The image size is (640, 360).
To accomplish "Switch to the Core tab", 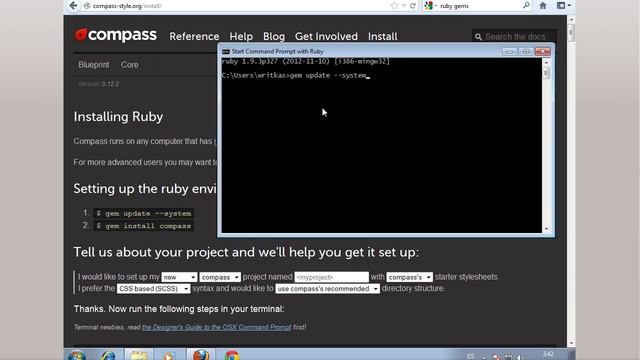I will coord(129,64).
